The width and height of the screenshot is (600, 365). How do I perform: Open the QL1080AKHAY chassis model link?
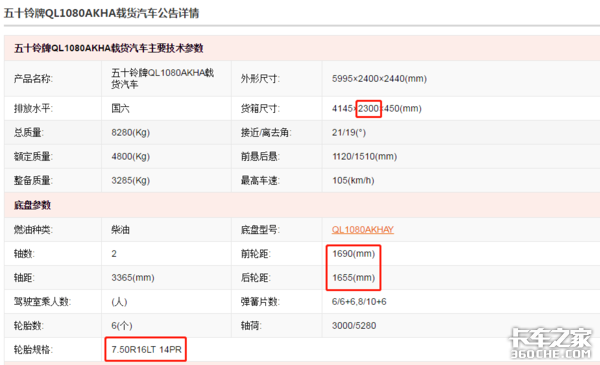click(x=362, y=230)
